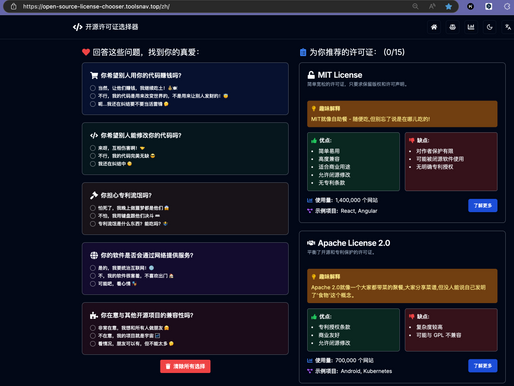
Task: Click '700,000 个网站' usage text
Action: click(x=354, y=361)
